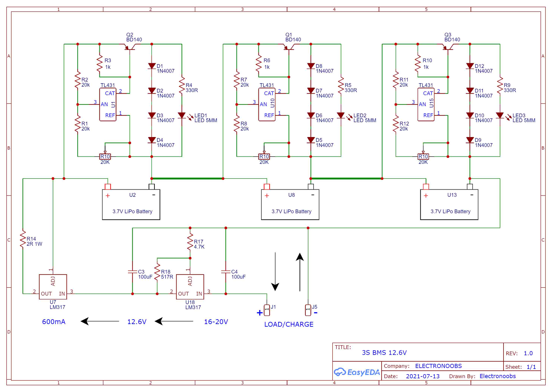Click the ELECTRONOOBS company name
552x392 pixels.
pyautogui.click(x=438, y=366)
